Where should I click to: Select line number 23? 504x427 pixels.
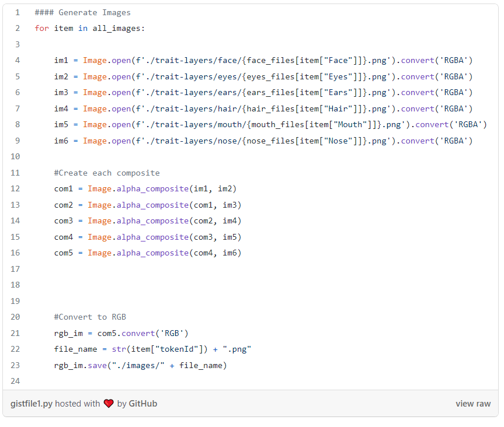tap(15, 365)
